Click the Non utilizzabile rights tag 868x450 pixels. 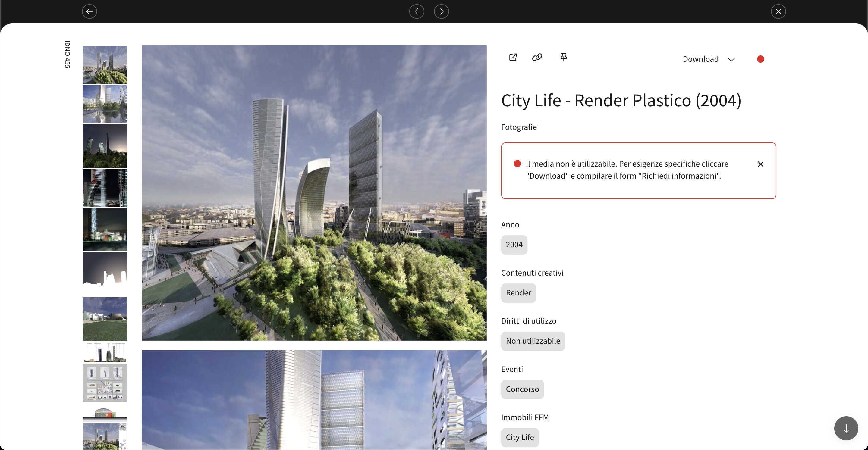coord(533,341)
